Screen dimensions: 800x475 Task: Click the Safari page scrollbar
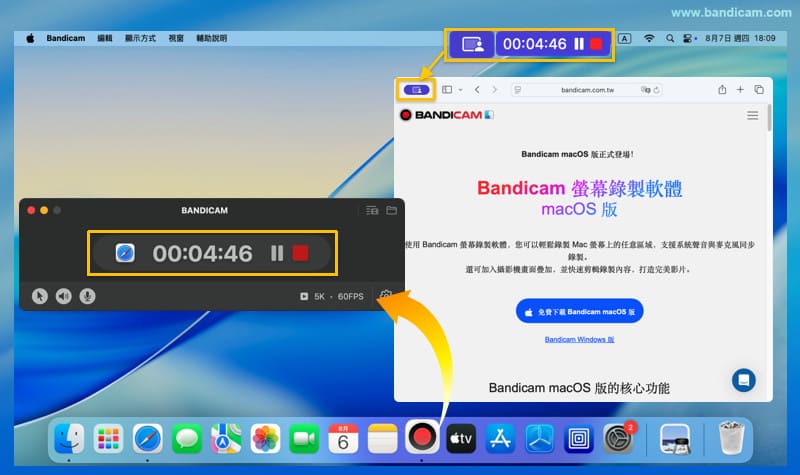tap(769, 118)
